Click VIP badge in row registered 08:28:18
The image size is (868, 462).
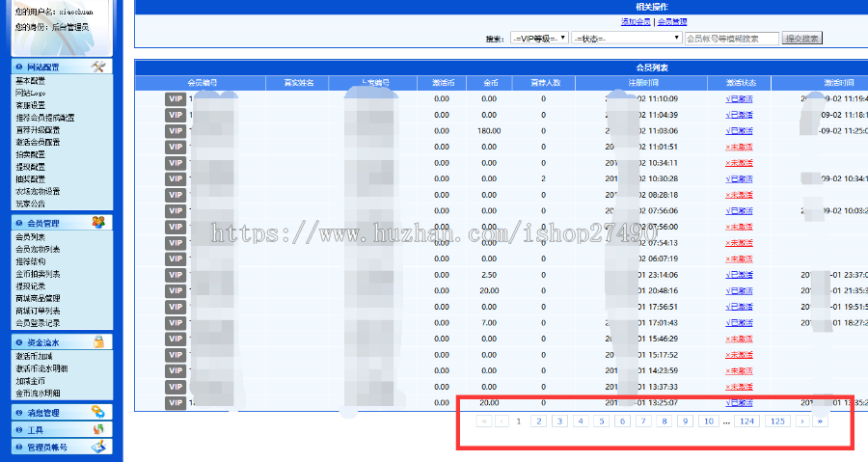tap(176, 195)
